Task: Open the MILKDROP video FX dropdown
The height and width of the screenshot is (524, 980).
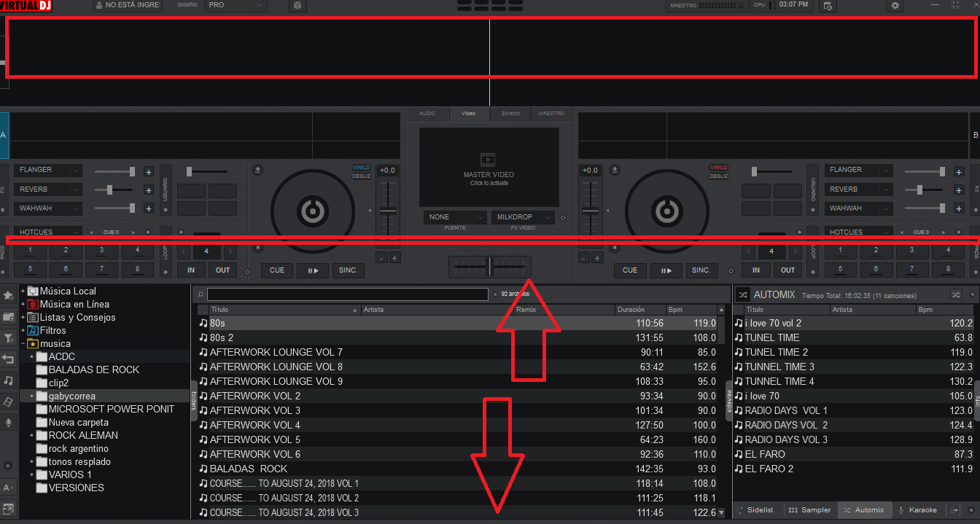Action: point(524,217)
